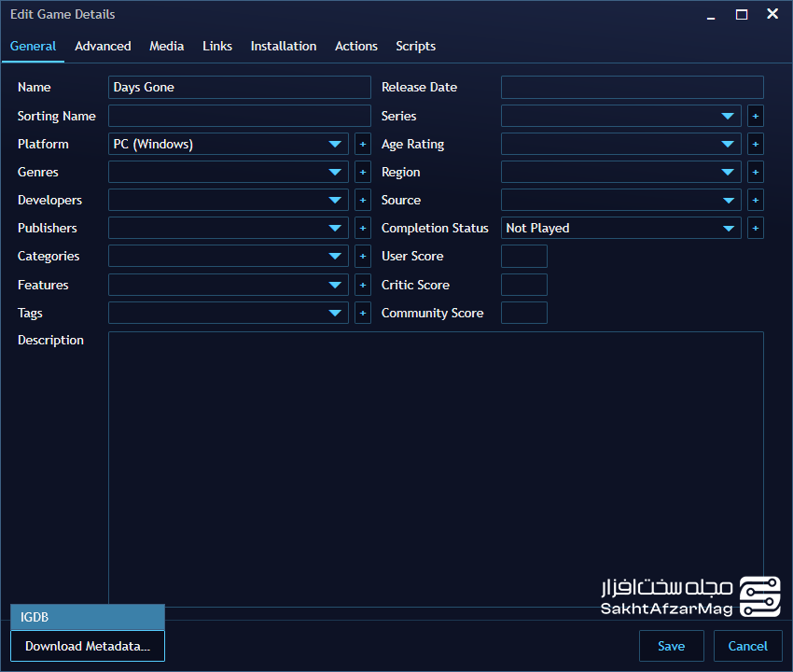Add new series with plus button
Screen dimensions: 793x672
tap(755, 116)
